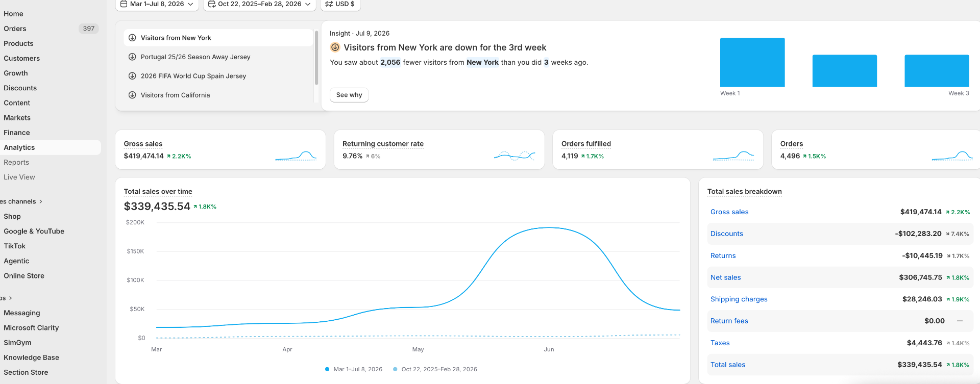Click the Returning customer rate card title

pos(383,144)
